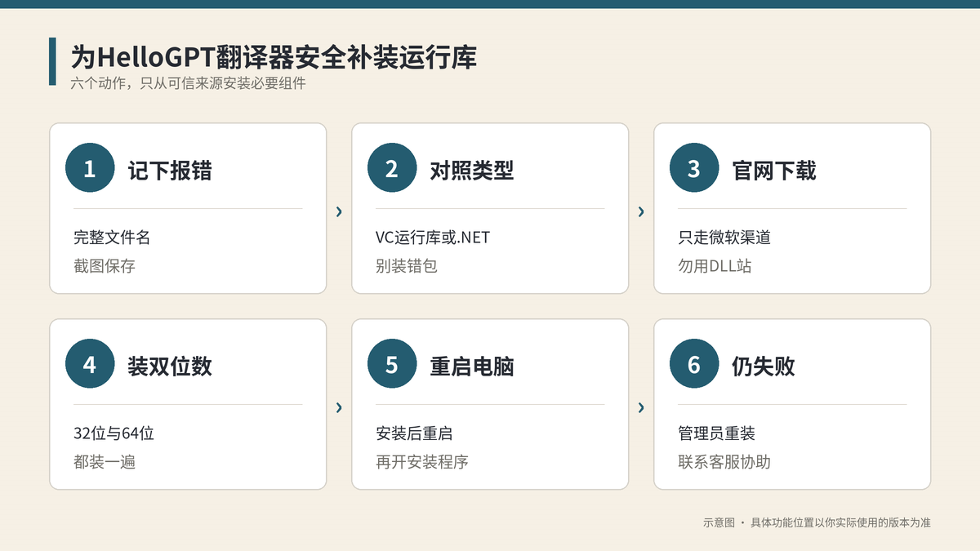The height and width of the screenshot is (551, 980).
Task: Click the heading 对照类型
Action: [472, 170]
